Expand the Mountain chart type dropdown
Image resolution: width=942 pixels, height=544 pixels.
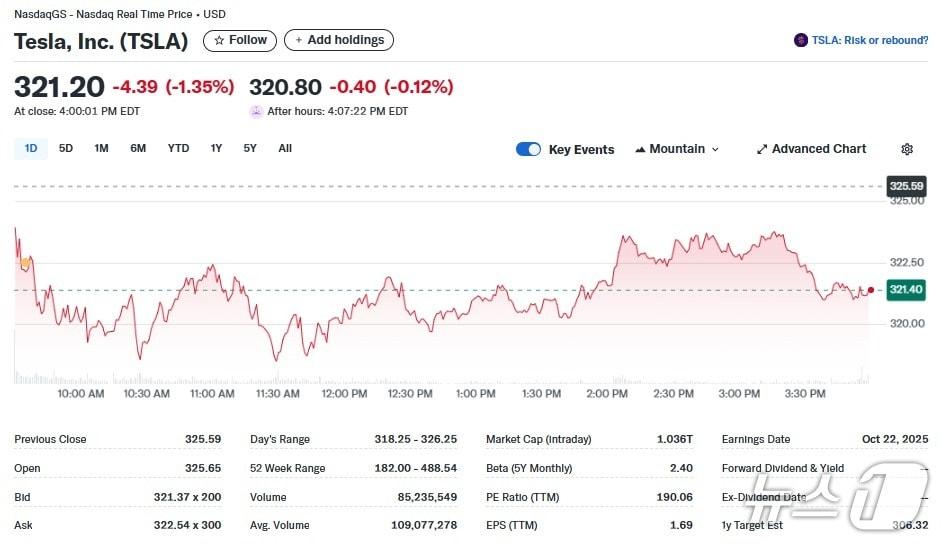tap(677, 149)
